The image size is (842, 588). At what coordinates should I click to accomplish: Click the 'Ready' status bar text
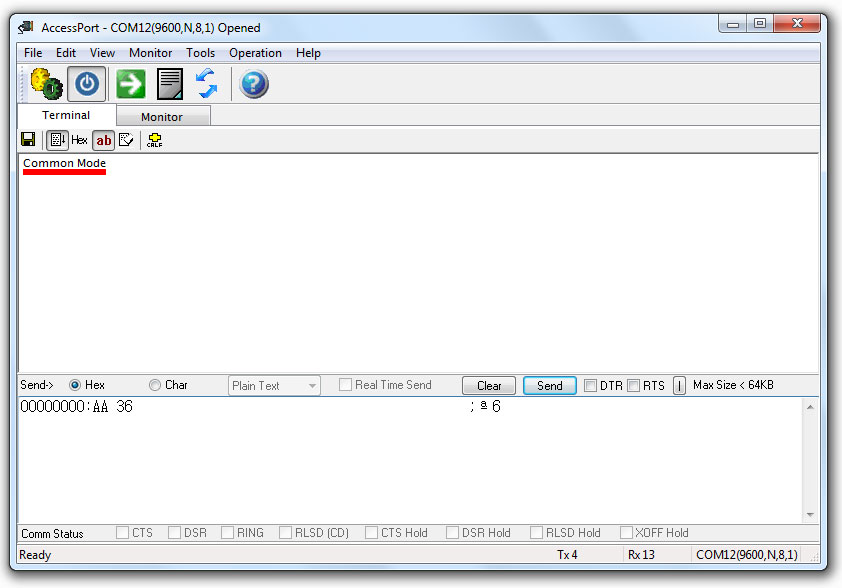pos(35,555)
